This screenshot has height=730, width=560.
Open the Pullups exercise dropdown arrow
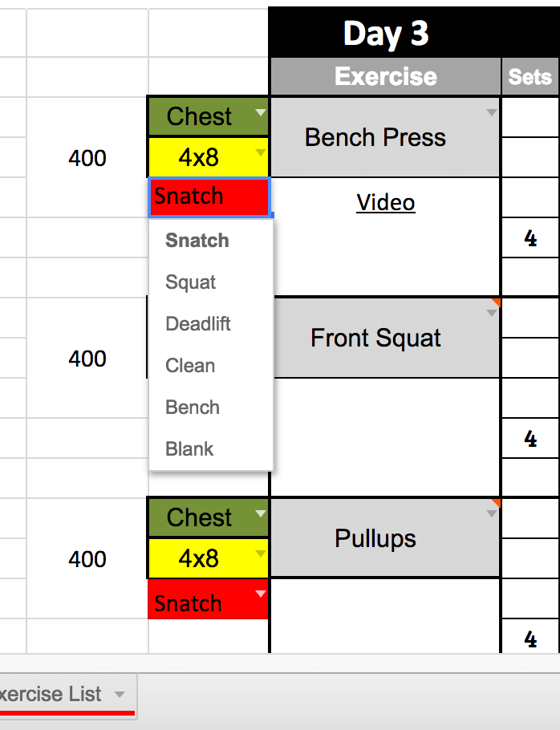[x=492, y=514]
